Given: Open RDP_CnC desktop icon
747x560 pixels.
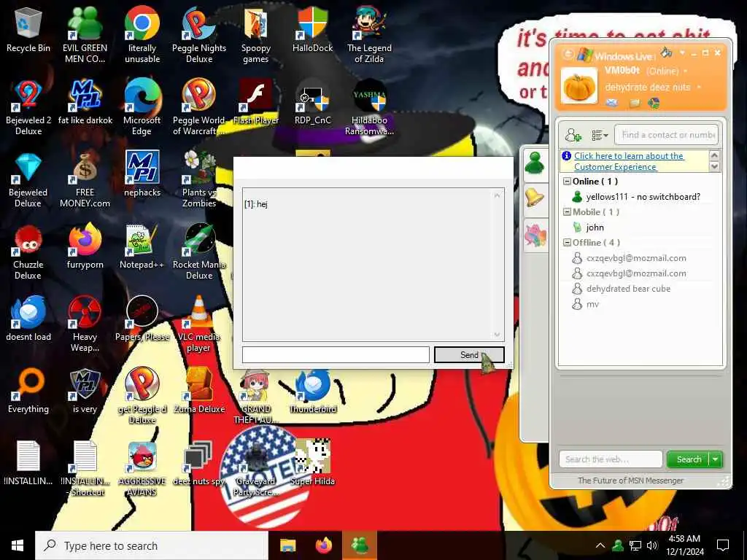Looking at the screenshot, I should (312, 102).
